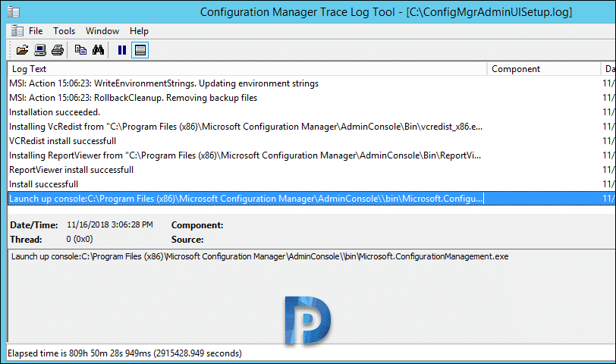Click the Open on server computer icon
Screen dimensions: 616x364
[40, 50]
